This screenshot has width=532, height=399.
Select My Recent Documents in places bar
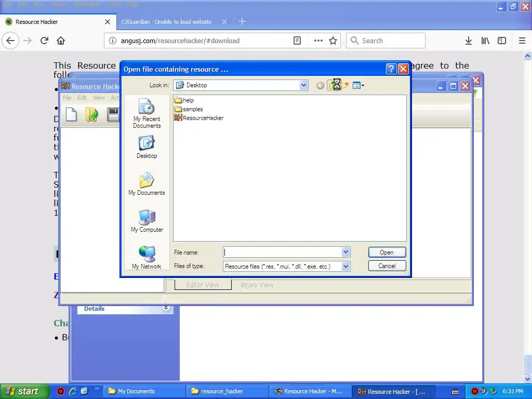[x=147, y=113]
